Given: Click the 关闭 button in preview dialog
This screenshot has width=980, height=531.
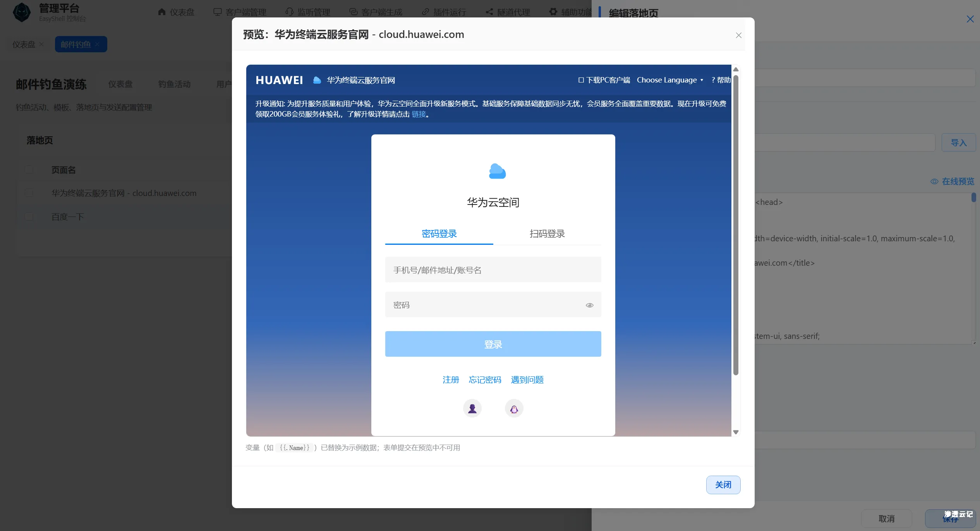Looking at the screenshot, I should pyautogui.click(x=723, y=485).
